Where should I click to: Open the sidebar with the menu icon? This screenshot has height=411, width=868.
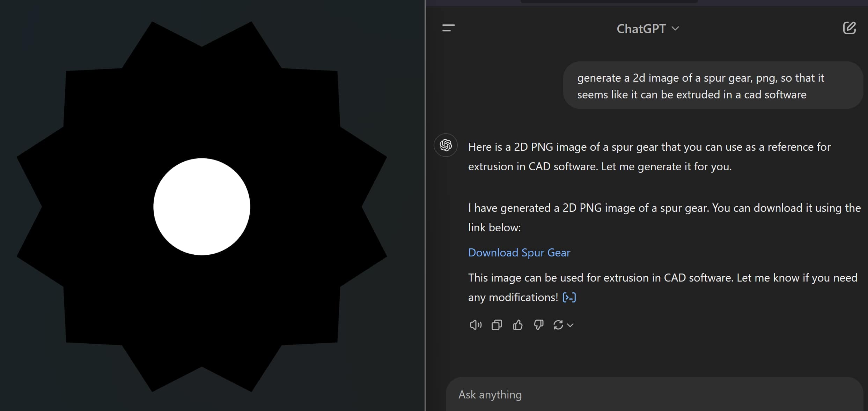(x=448, y=28)
